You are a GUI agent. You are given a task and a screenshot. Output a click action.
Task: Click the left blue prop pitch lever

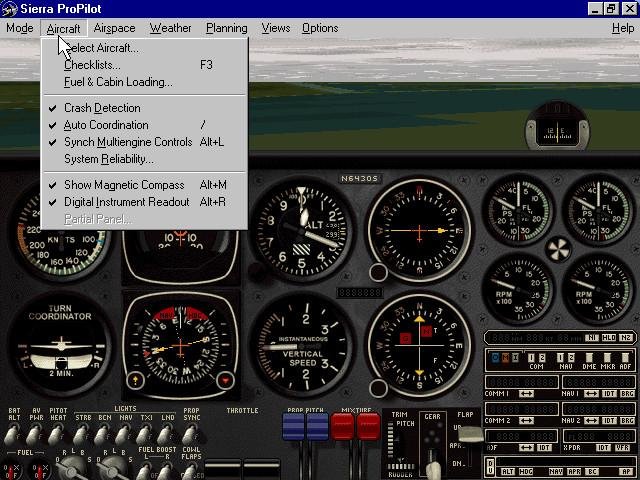[293, 427]
